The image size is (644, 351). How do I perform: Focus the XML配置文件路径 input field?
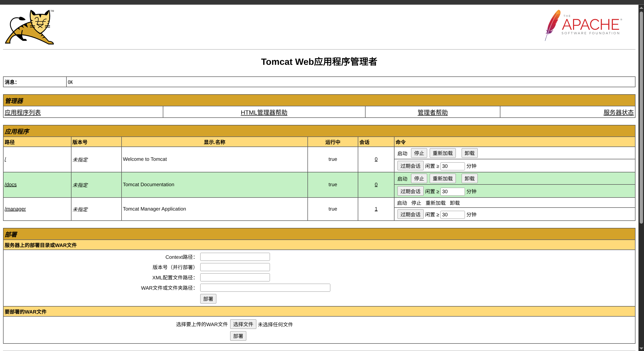tap(235, 277)
